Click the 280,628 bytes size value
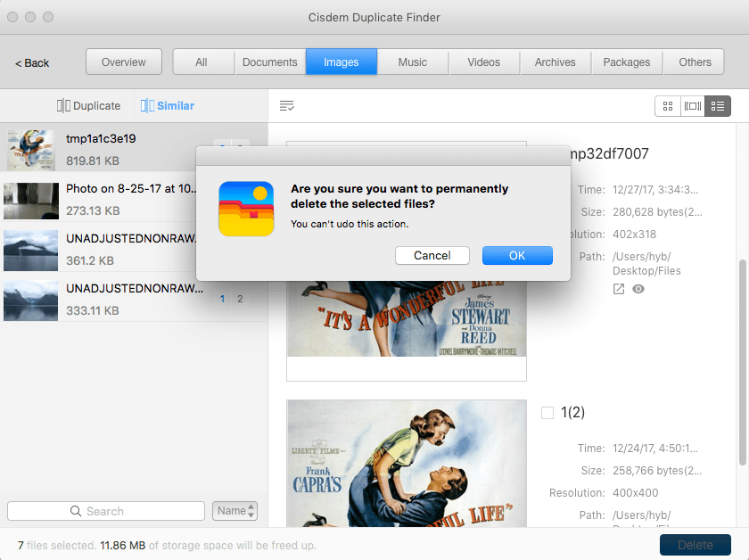 [657, 211]
